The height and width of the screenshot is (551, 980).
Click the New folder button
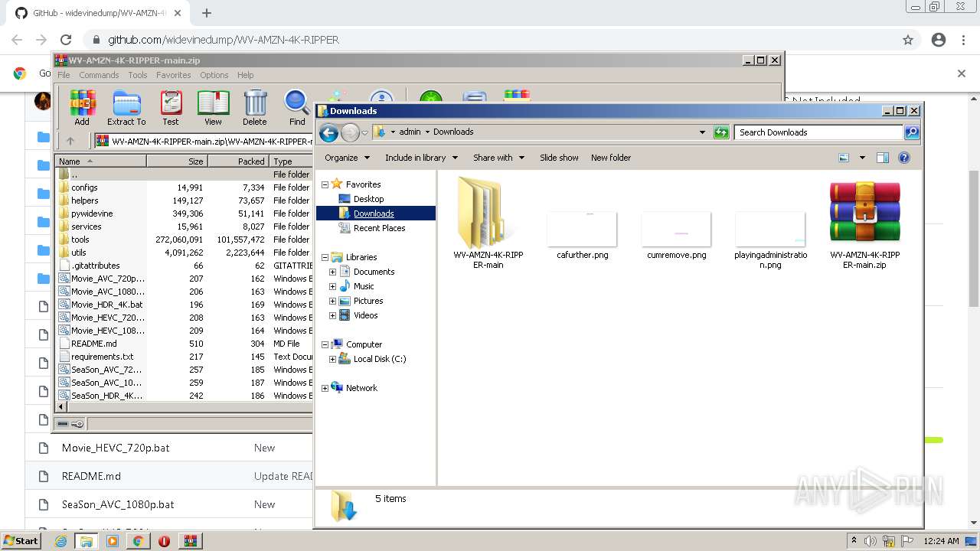tap(611, 158)
